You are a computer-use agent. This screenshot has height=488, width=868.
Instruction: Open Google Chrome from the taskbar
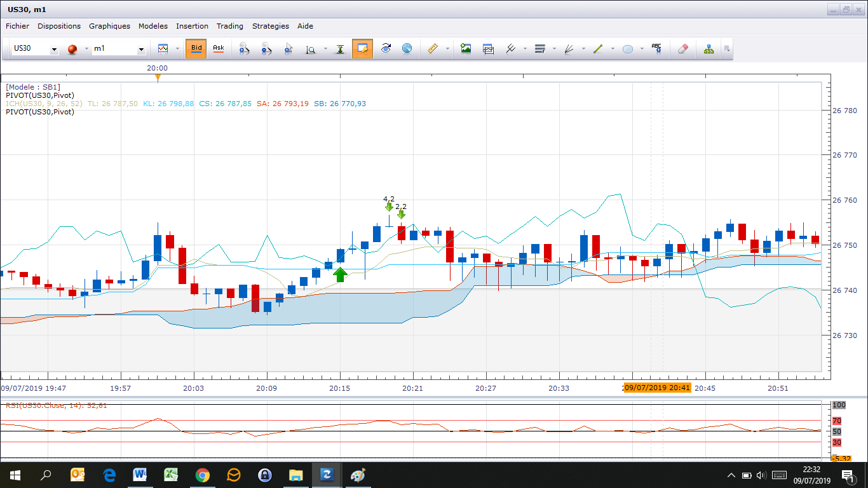(x=203, y=475)
